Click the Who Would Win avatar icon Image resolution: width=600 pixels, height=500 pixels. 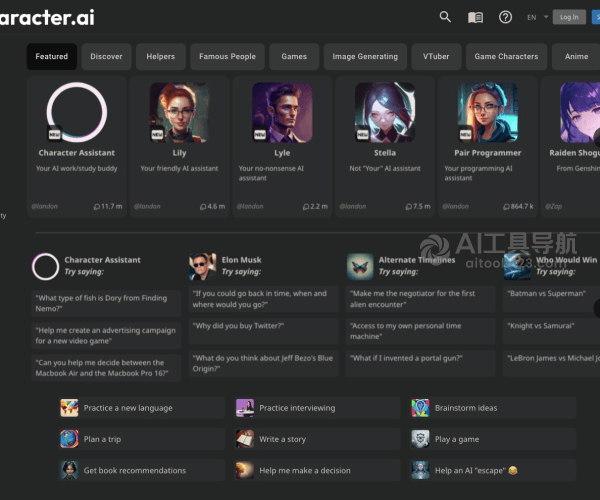517,267
